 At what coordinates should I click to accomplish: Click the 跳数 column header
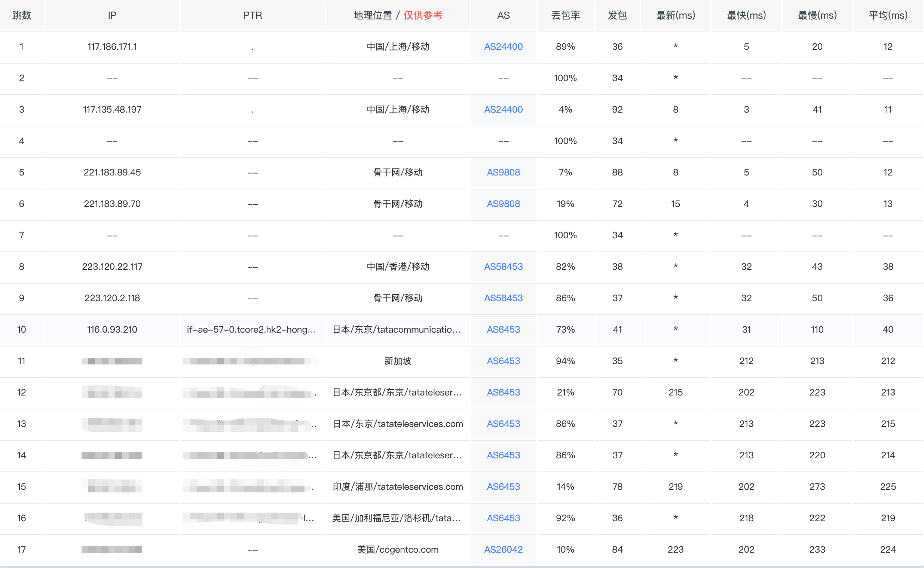coord(21,15)
